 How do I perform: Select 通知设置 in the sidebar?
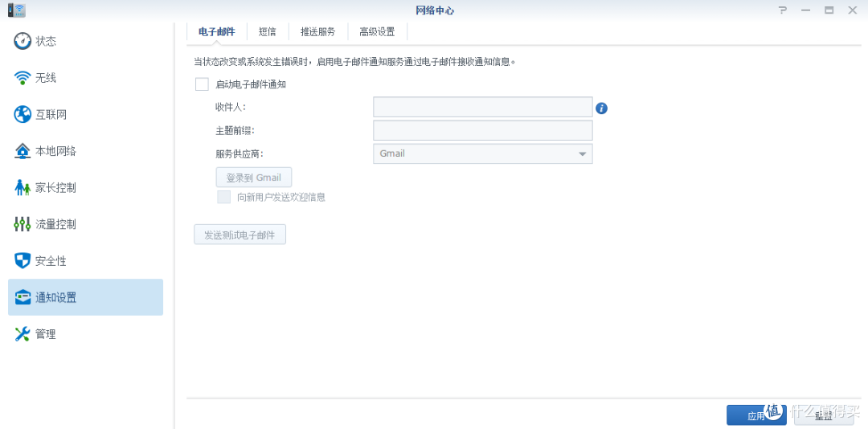[86, 297]
